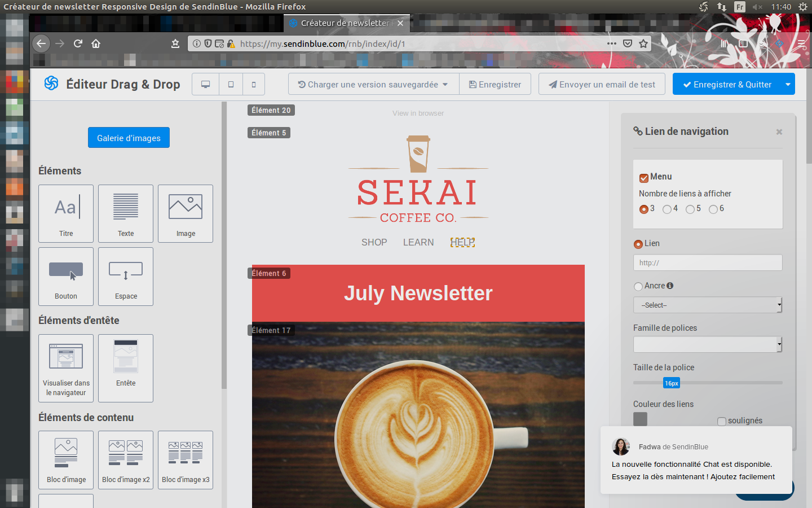The width and height of the screenshot is (812, 508).
Task: Click HELP navigation link in newsletter
Action: (462, 242)
